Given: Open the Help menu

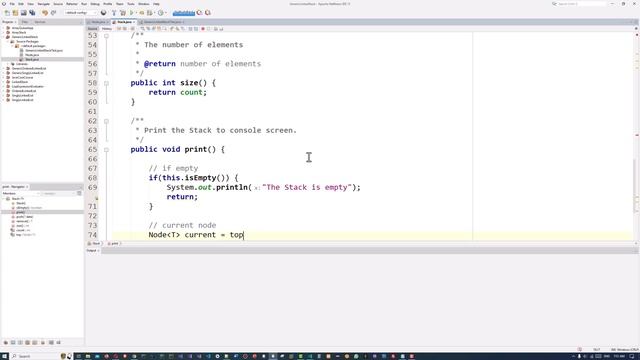Looking at the screenshot, I should pos(156,4).
